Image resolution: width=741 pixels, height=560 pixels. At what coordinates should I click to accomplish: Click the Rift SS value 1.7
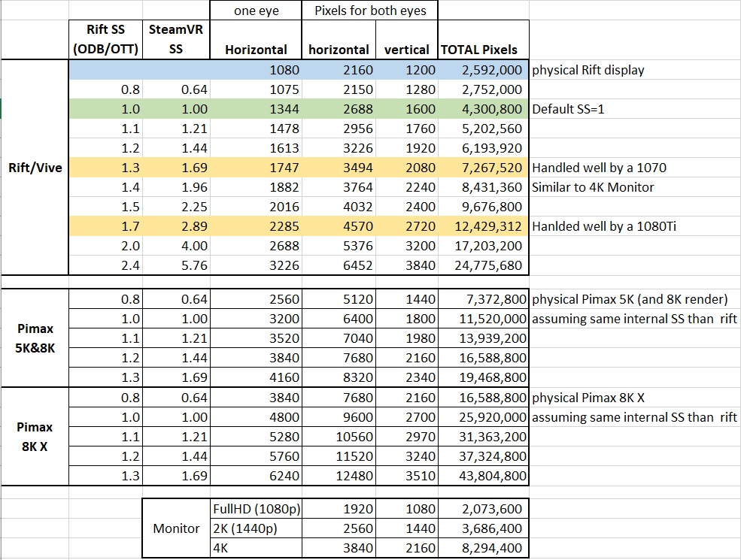[x=105, y=226]
